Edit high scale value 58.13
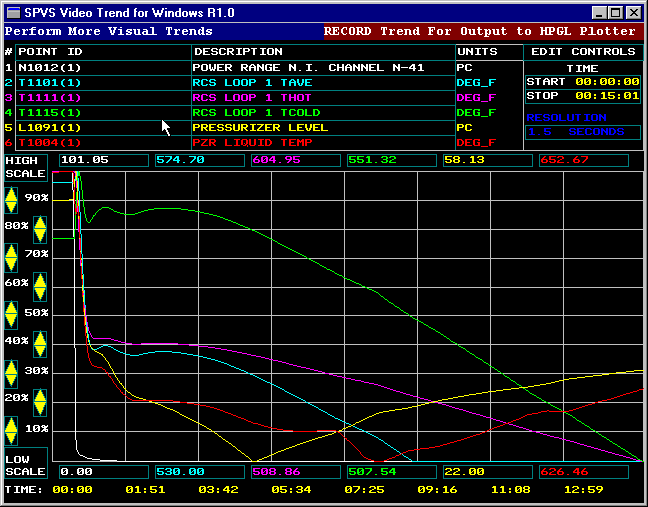This screenshot has height=507, width=648. (487, 160)
